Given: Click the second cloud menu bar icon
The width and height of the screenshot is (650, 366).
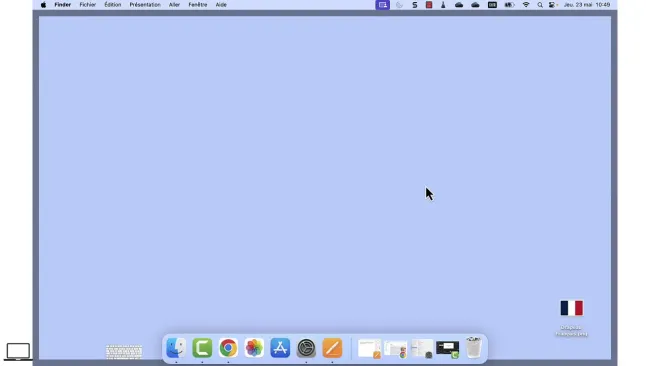Looking at the screenshot, I should tap(475, 5).
